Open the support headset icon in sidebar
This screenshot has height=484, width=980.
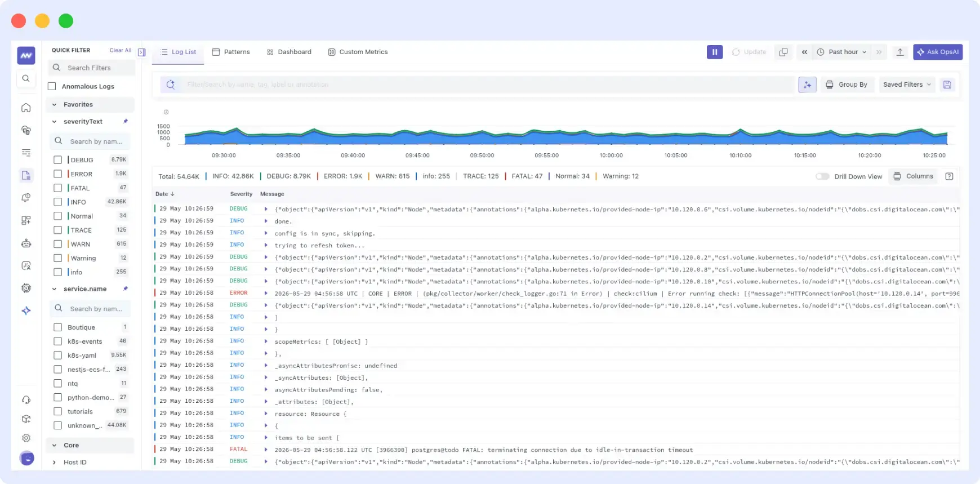point(26,399)
